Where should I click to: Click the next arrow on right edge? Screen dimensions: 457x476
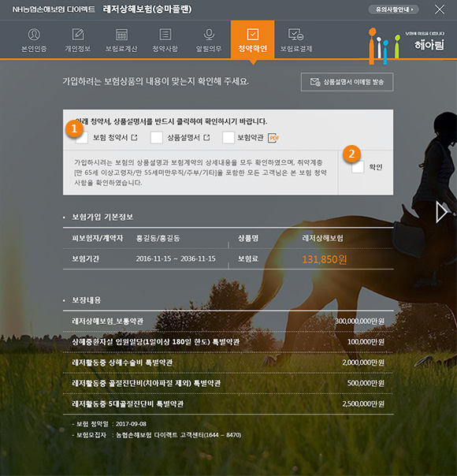click(x=441, y=212)
